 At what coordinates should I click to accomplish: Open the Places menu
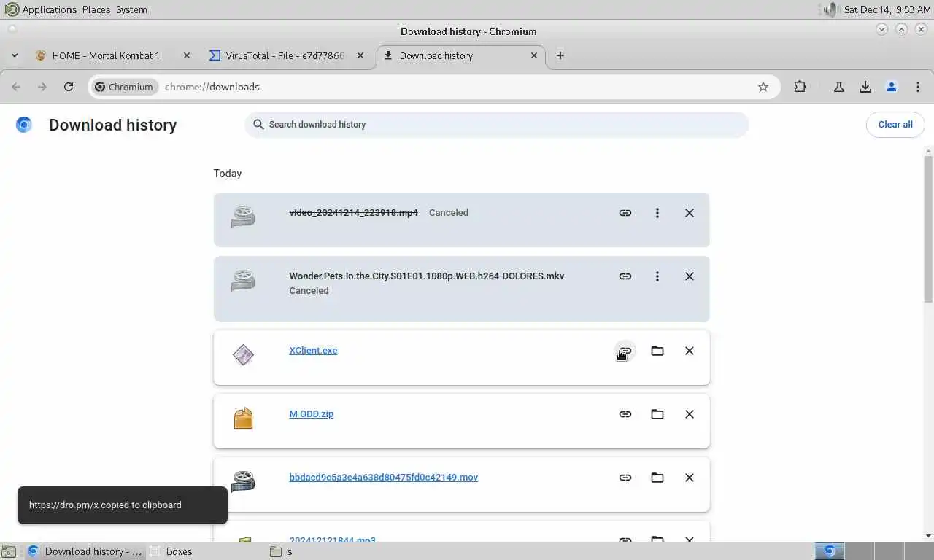[96, 9]
